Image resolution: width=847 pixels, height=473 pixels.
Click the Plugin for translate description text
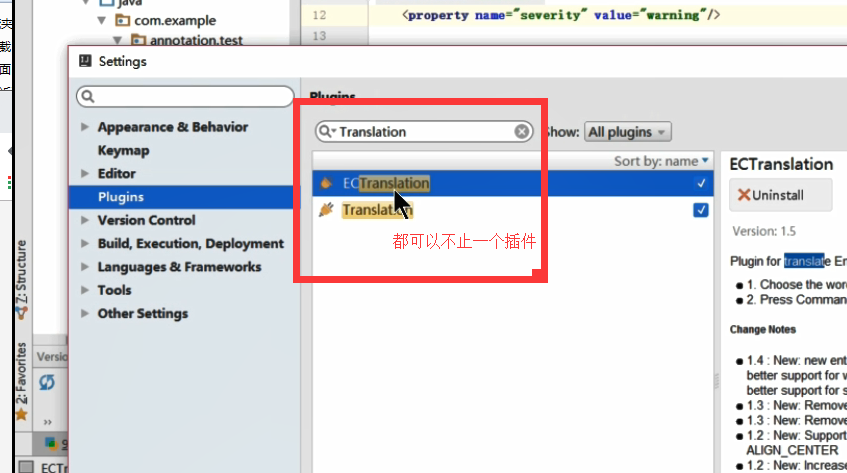[x=788, y=261]
